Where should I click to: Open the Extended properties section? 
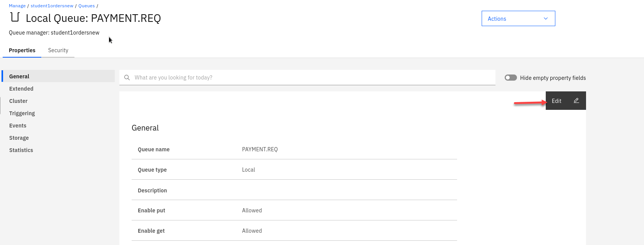tap(21, 89)
